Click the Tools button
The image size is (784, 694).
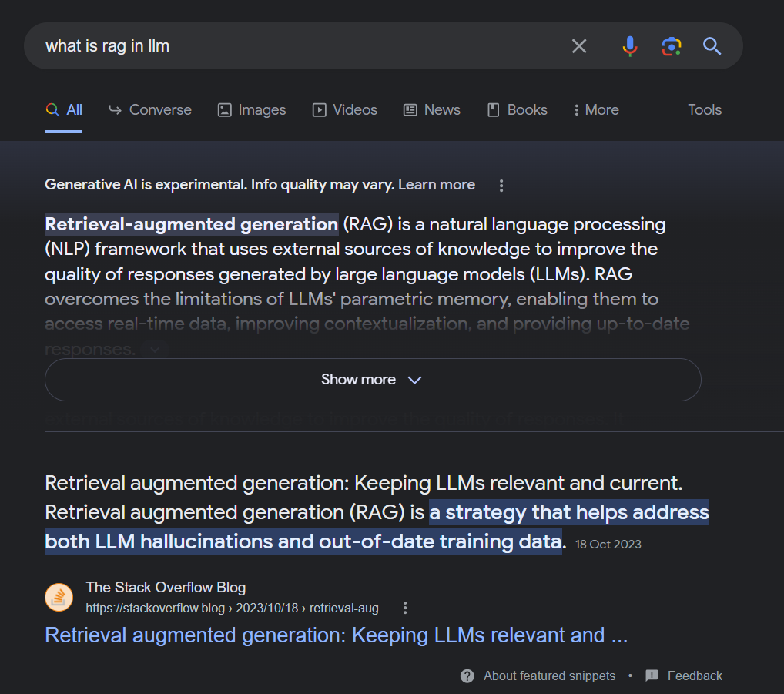[705, 110]
